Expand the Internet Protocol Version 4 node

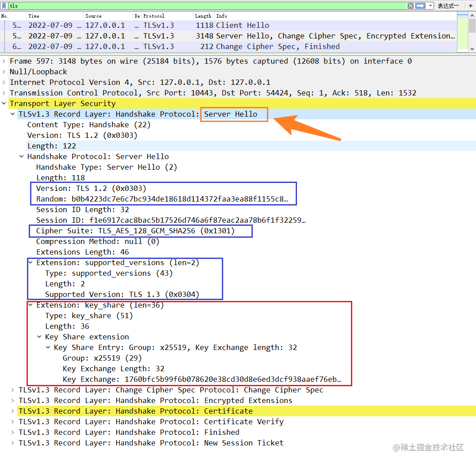point(4,82)
